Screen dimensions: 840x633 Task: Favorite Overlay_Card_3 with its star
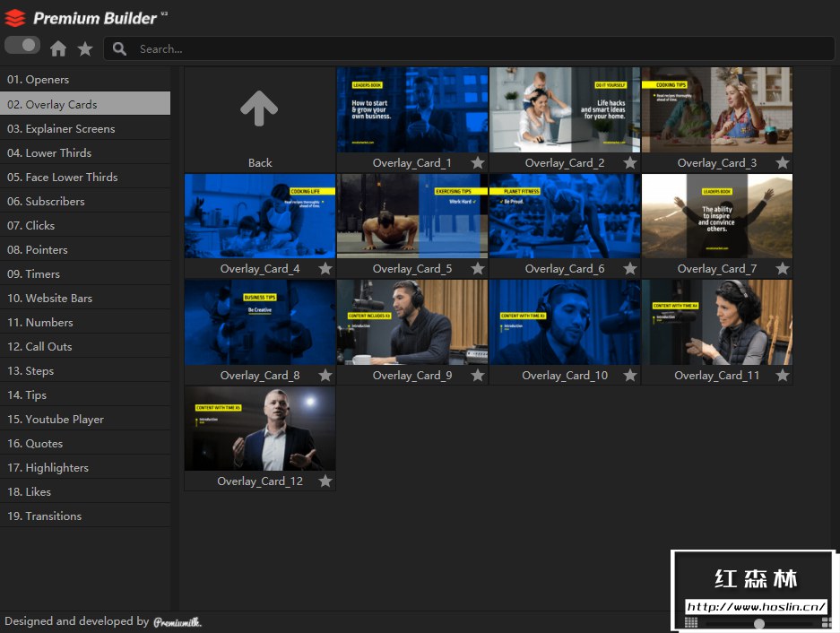(782, 163)
